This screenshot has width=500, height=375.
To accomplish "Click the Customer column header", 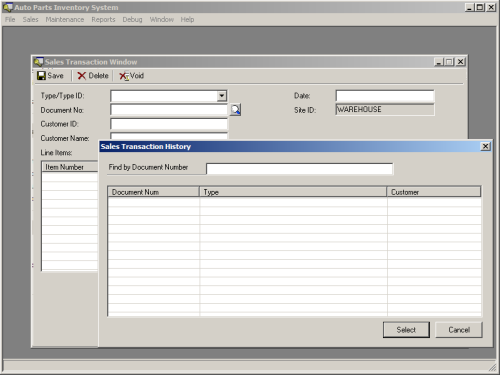I will 434,192.
